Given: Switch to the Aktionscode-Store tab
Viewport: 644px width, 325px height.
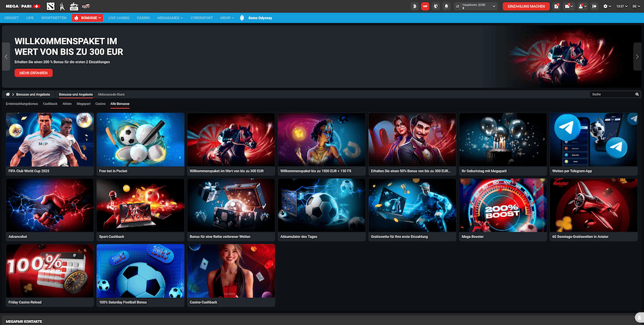Looking at the screenshot, I should [111, 95].
